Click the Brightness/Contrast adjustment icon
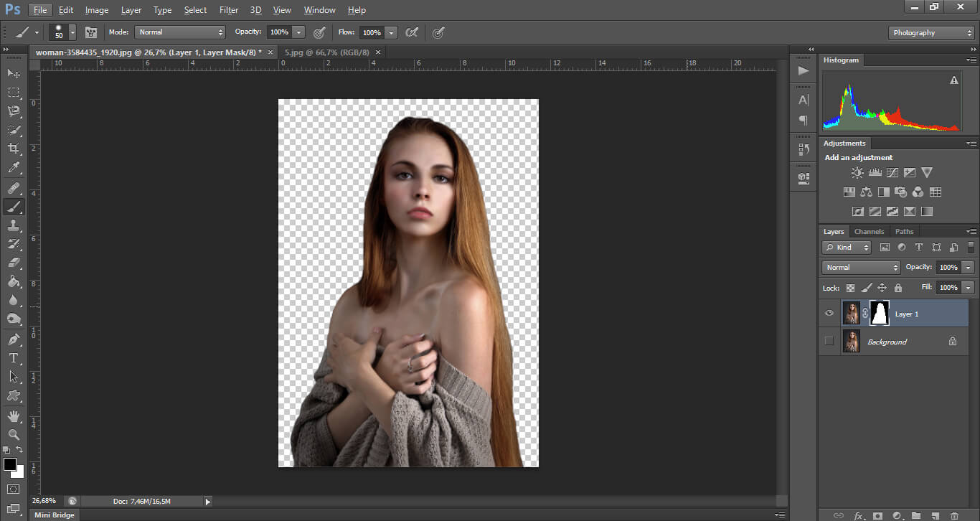 [x=857, y=173]
